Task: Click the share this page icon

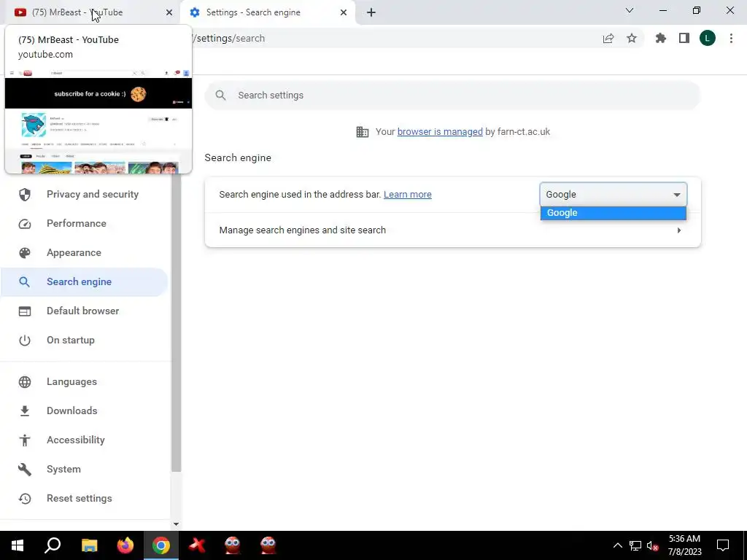Action: (608, 39)
